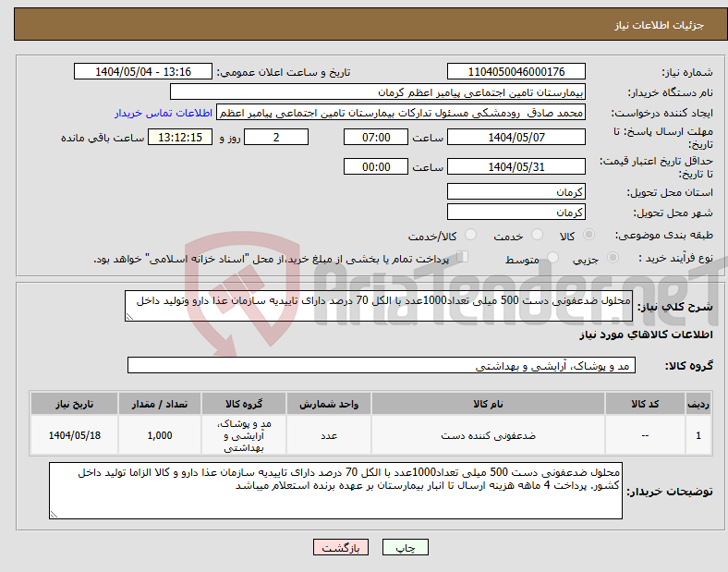Click the عدد unit cell
This screenshot has width=728, height=572.
point(329,435)
